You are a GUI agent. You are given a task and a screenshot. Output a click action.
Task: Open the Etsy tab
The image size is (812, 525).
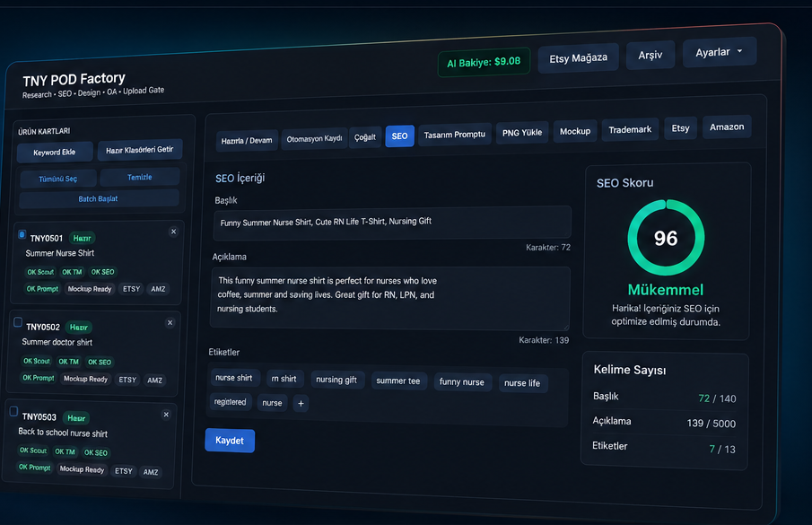[680, 127]
